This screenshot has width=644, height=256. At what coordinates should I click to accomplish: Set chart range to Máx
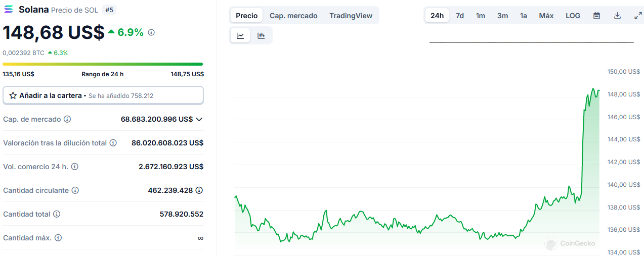(x=546, y=16)
